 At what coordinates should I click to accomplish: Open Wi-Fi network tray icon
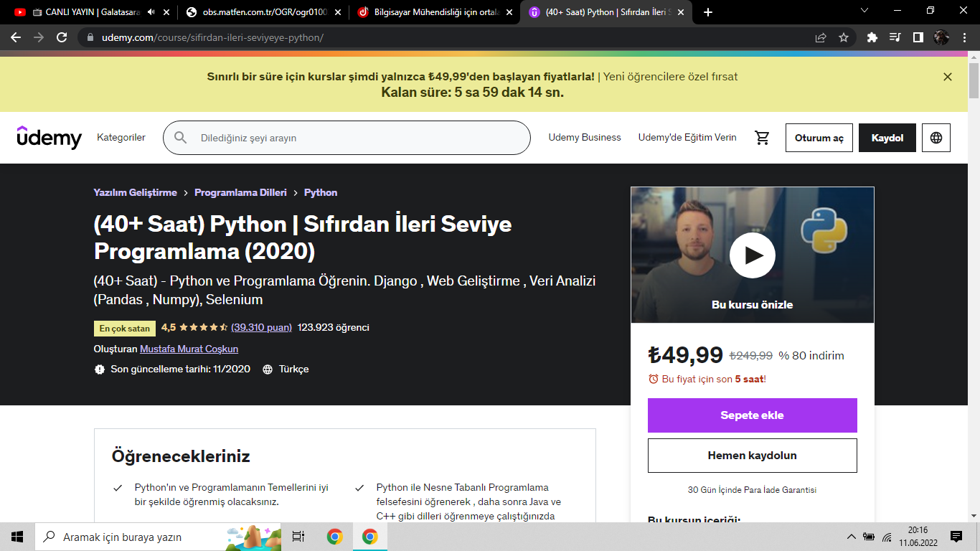pyautogui.click(x=887, y=537)
